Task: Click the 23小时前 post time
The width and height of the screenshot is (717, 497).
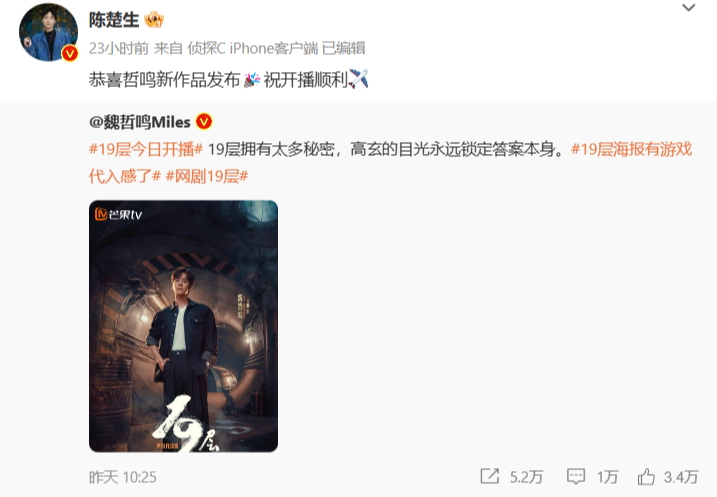Action: tap(119, 48)
